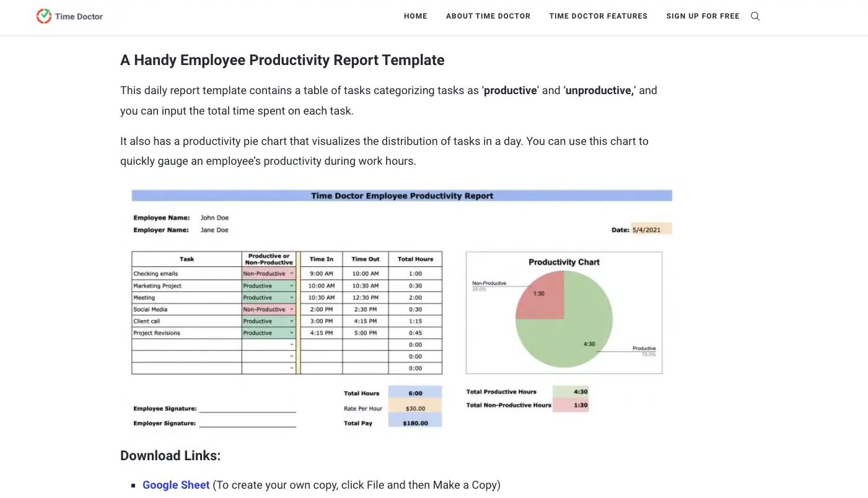Open the first empty row category dropdown

click(x=291, y=344)
